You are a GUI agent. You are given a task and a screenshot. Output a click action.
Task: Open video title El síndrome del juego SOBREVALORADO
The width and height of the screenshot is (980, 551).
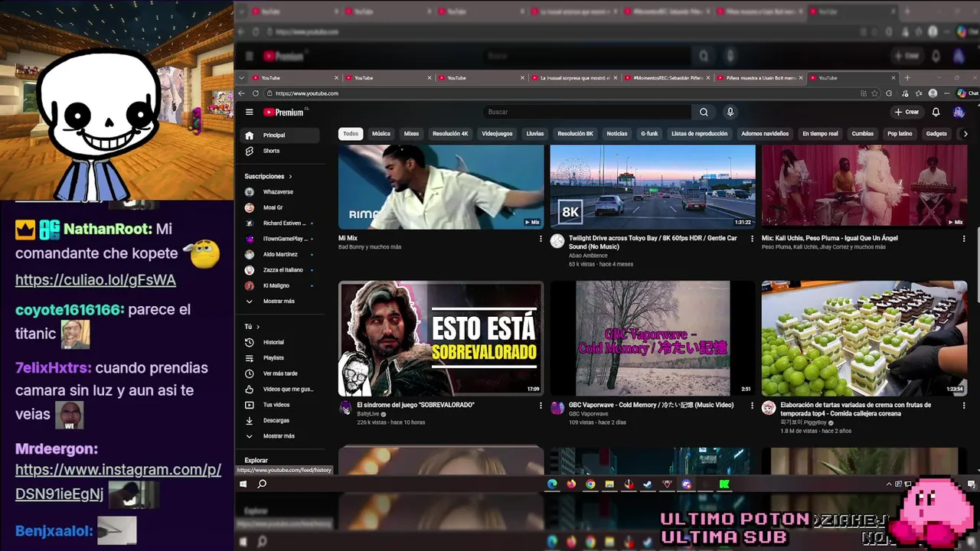pos(416,405)
